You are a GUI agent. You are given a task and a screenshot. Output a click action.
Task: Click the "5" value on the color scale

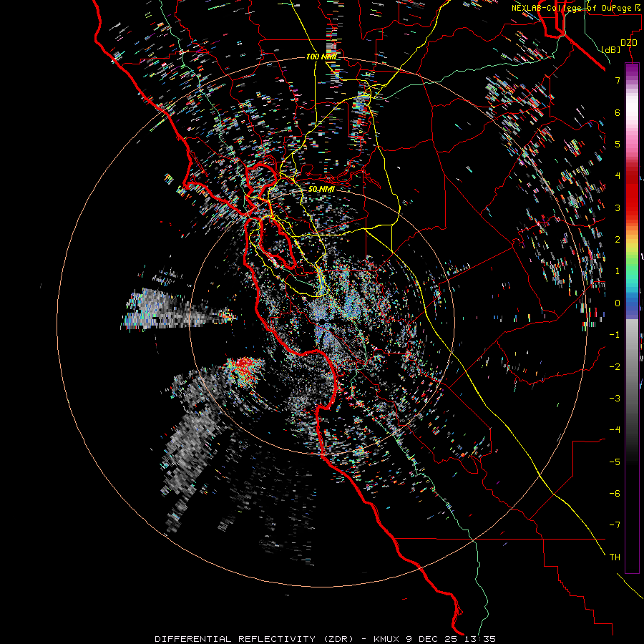click(x=618, y=144)
